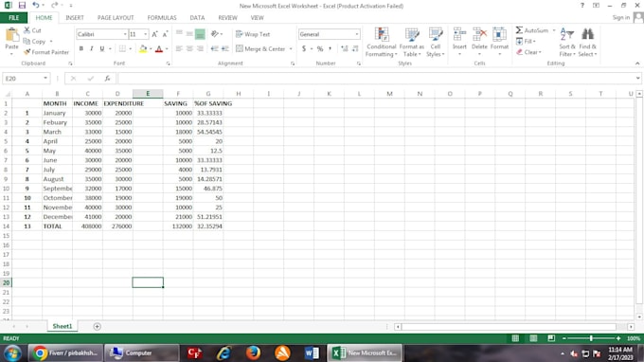Image resolution: width=644 pixels, height=362 pixels.
Task: Open Format as Table gallery
Action: coord(412,43)
